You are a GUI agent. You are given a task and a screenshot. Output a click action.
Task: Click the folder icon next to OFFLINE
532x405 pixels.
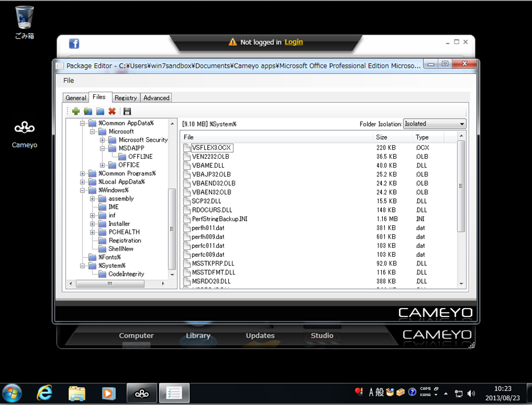click(122, 157)
